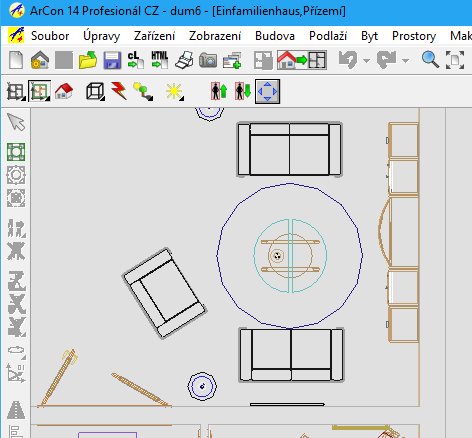Click the red lightning bolt icon
The image size is (472, 438).
pyautogui.click(x=119, y=91)
